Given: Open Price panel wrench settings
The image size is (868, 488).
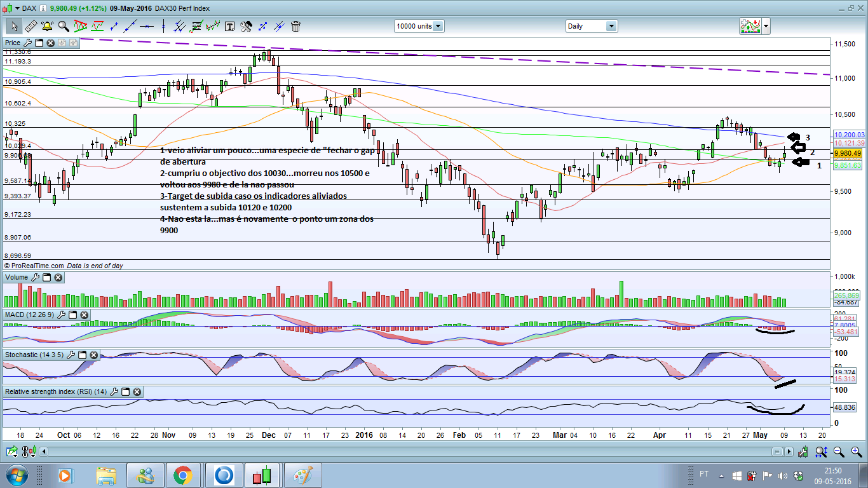Looking at the screenshot, I should [27, 43].
